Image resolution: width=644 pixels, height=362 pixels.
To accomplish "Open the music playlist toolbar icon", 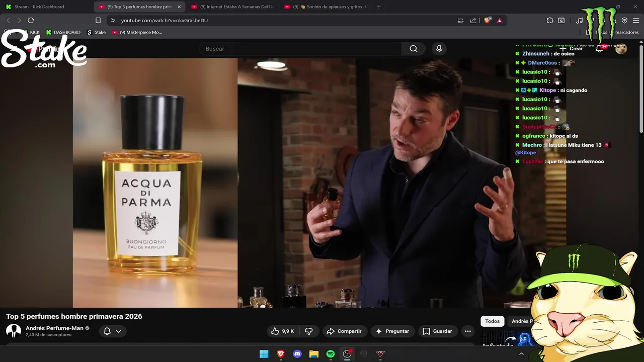I will (x=580, y=20).
